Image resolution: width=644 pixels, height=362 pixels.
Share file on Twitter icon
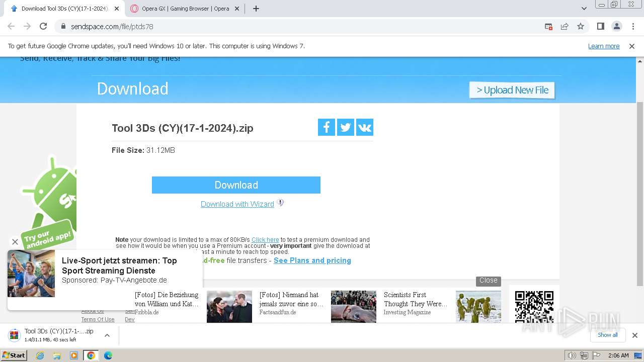(x=346, y=127)
